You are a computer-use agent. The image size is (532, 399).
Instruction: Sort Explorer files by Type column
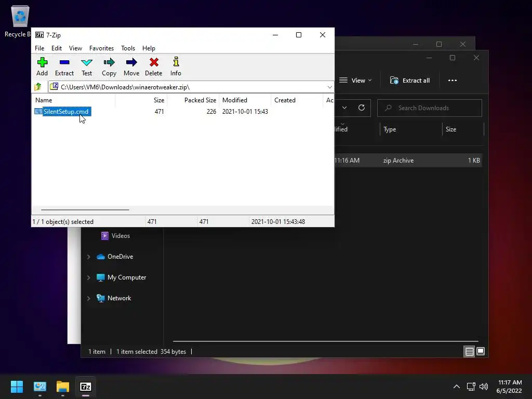click(411, 129)
